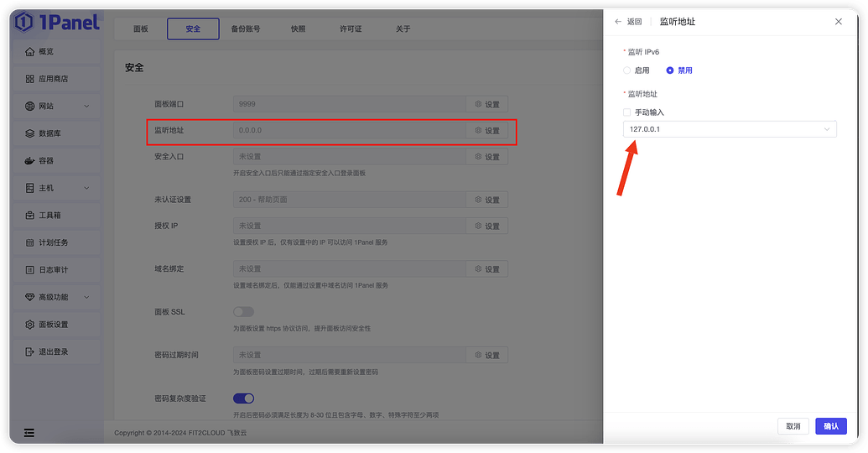The image size is (868, 453).
Task: Click 授权 IP field showing 未设置
Action: tap(350, 226)
